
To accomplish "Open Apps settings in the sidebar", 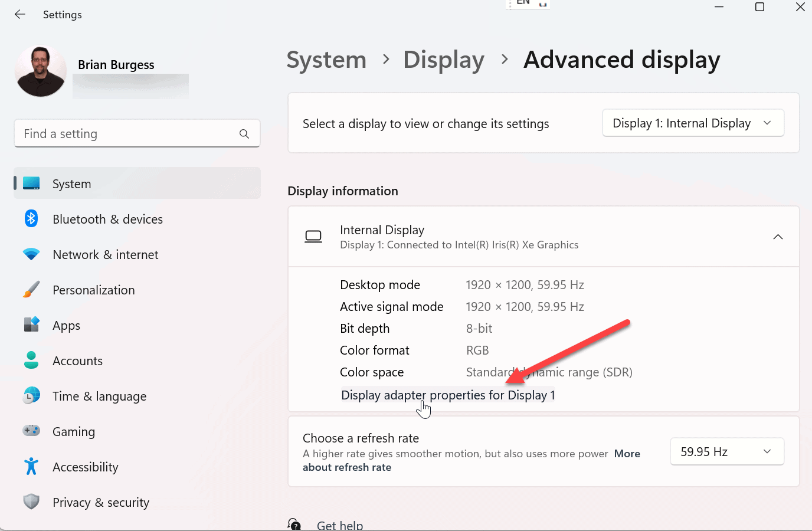I will tap(66, 326).
